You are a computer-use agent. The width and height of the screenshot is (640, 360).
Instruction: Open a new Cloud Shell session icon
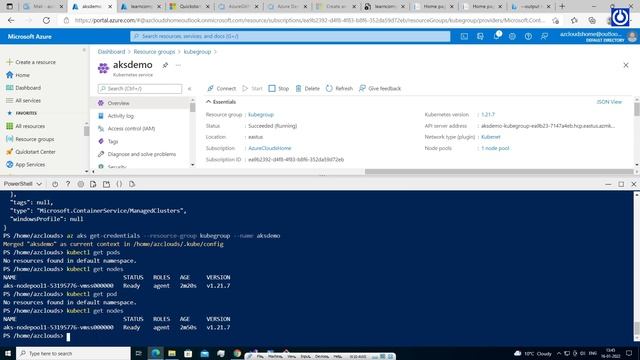106,184
